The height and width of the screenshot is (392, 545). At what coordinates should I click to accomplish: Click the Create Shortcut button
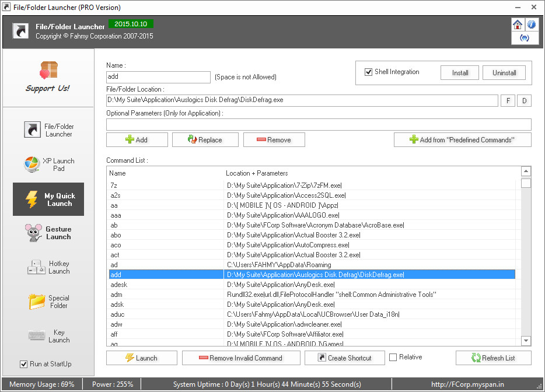point(345,358)
